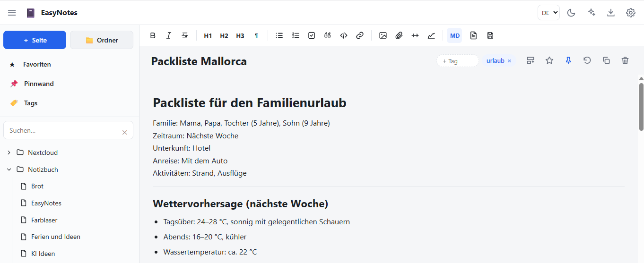Open version history revert icon
The image size is (644, 263).
[x=587, y=60]
